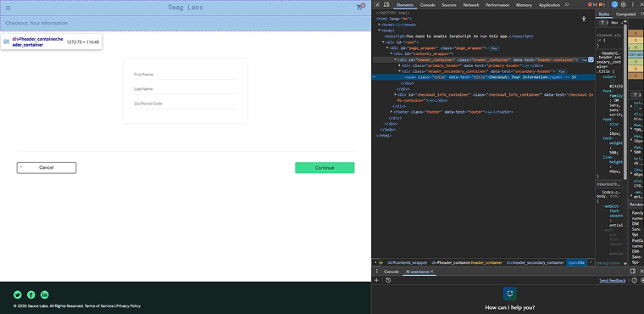
Task: Open the Swag Labs hamburger menu
Action: pos(8,8)
